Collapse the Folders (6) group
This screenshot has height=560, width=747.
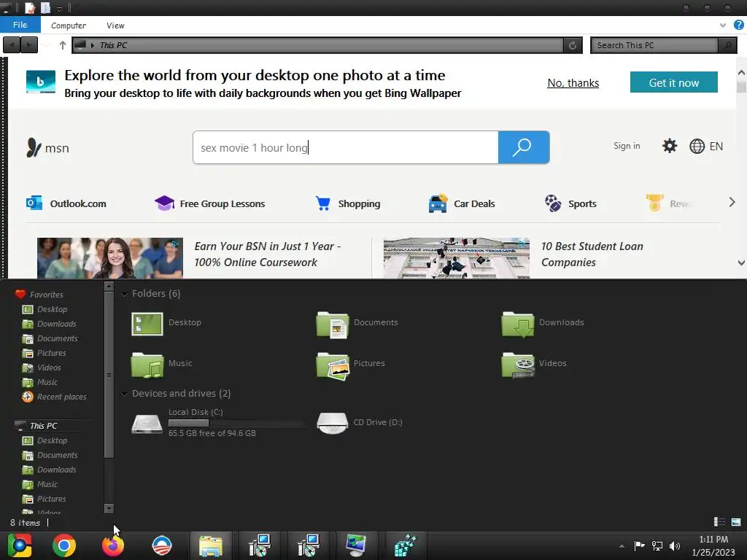pos(124,294)
